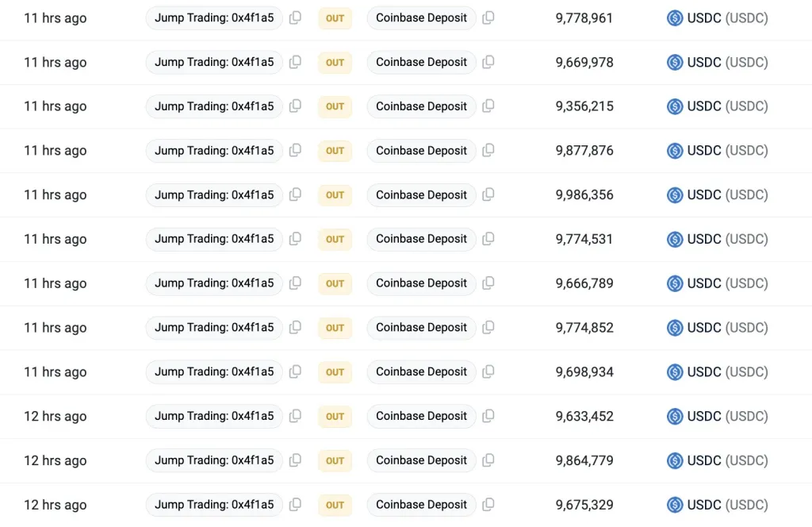Copy the Jump Trading address beside the 9,356,215 transfer
Image resolution: width=812 pixels, height=527 pixels.
click(x=295, y=106)
